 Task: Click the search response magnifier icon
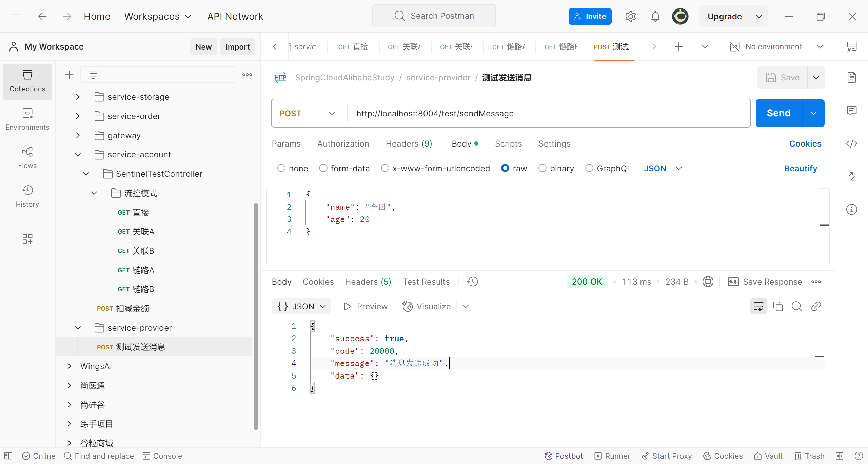(796, 307)
